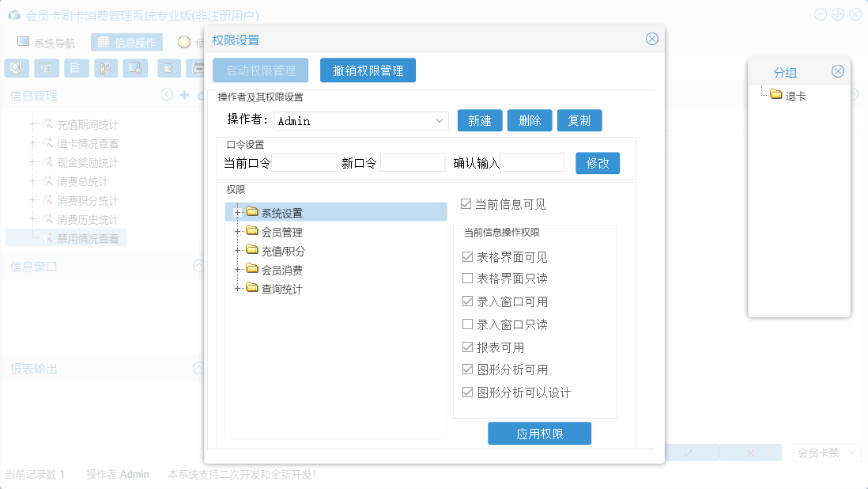Viewport: 868px width, 489px height.
Task: Toggle the 当前信息可见 checkbox
Action: (x=466, y=204)
